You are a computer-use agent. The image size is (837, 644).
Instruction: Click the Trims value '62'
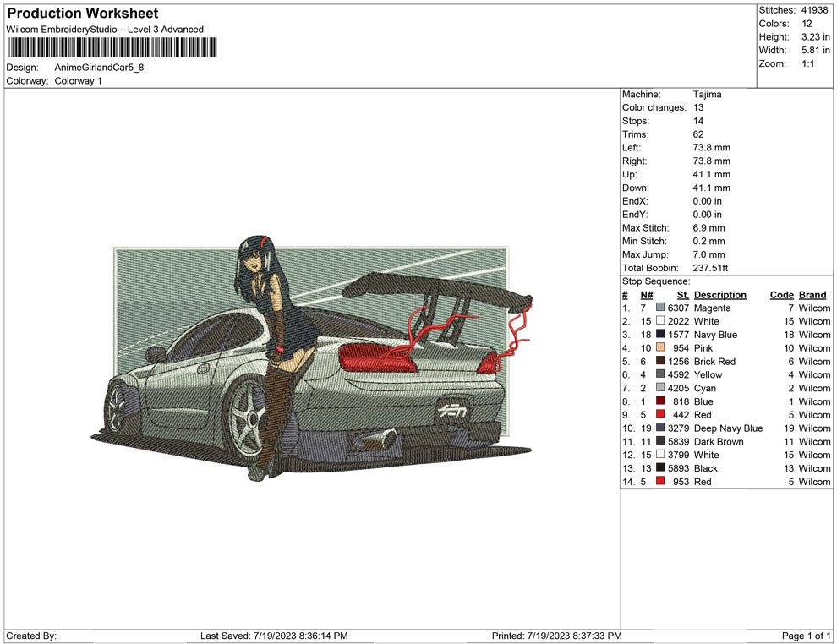click(698, 134)
